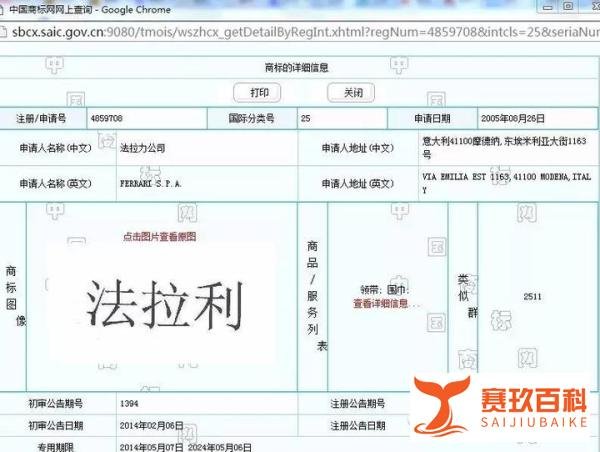Click the 申请人地址(中文) label
The height and width of the screenshot is (452, 600).
pos(358,148)
